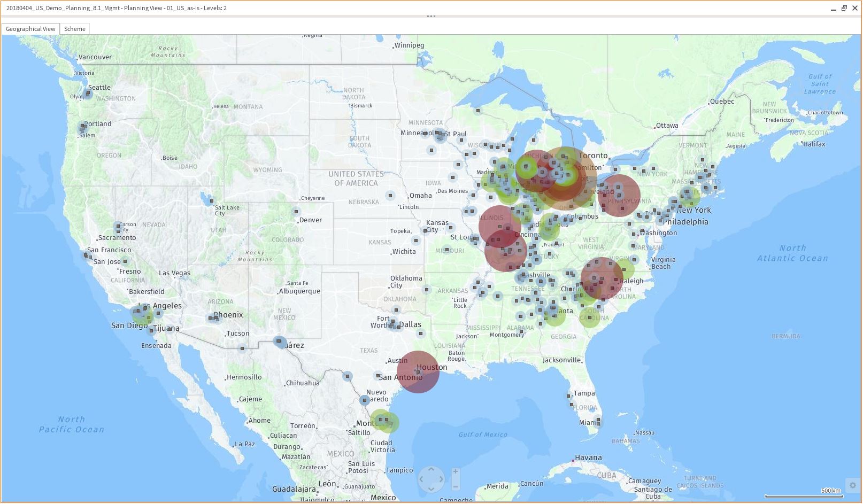Screen dimensions: 863x504
Task: Pan the map right with navigation arrow
Action: point(441,479)
